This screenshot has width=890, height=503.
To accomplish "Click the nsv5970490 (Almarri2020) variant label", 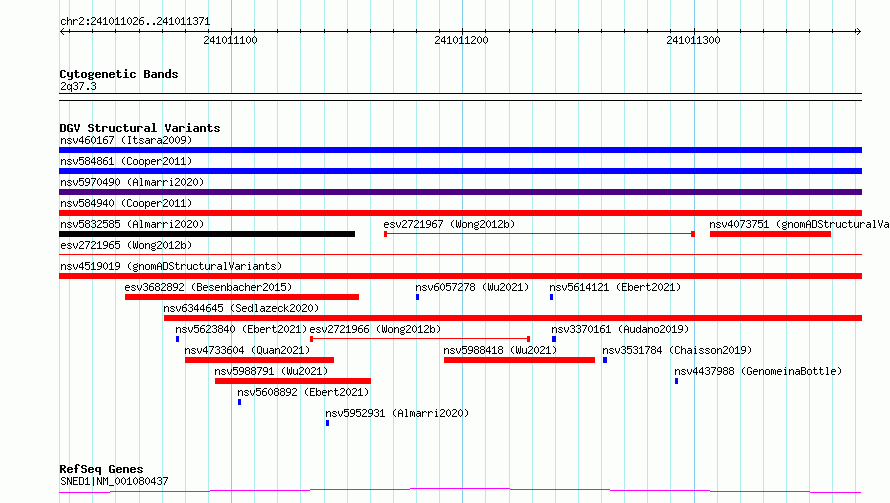I will tap(132, 182).
